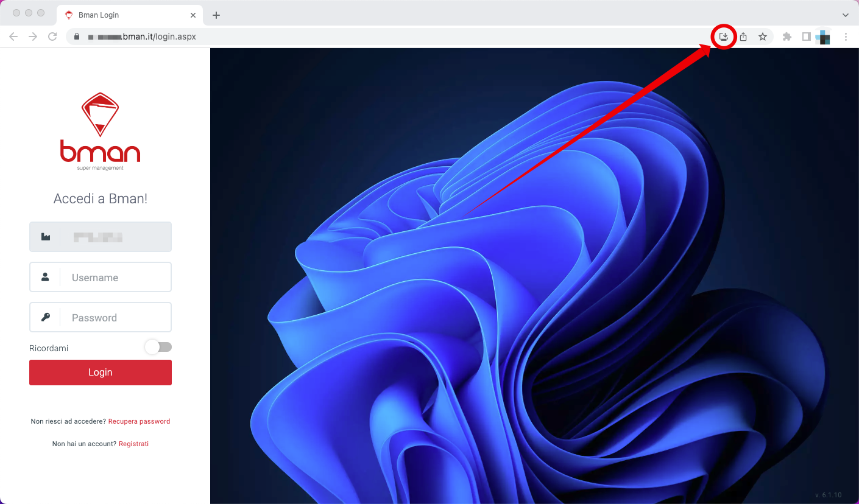Reload the Bman login page
Screen dimensions: 859x504
[x=52, y=37]
